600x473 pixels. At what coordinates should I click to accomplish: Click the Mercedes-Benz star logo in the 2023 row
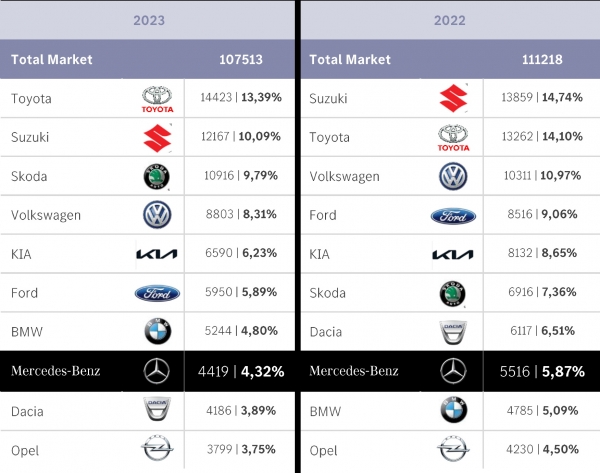pyautogui.click(x=157, y=372)
